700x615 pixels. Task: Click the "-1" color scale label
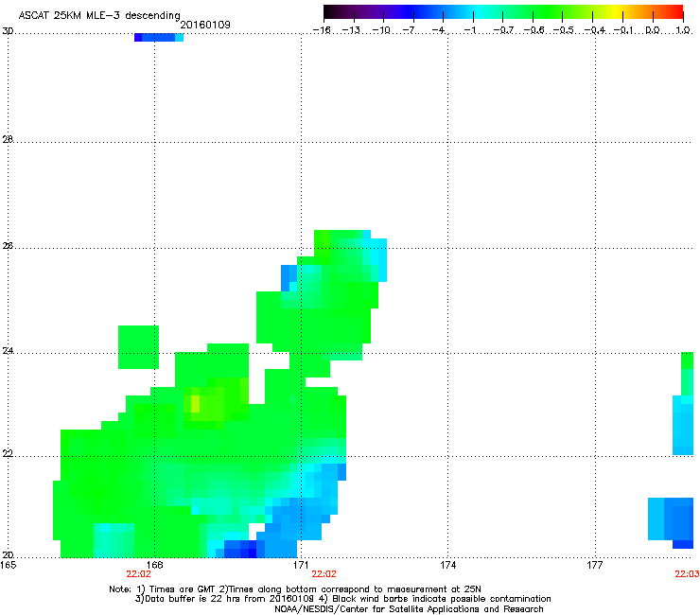469,30
